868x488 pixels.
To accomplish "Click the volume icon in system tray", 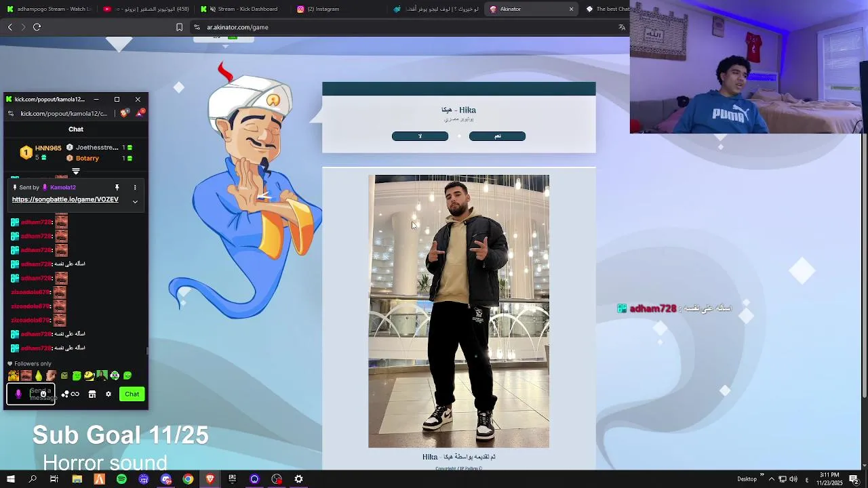I will [793, 479].
